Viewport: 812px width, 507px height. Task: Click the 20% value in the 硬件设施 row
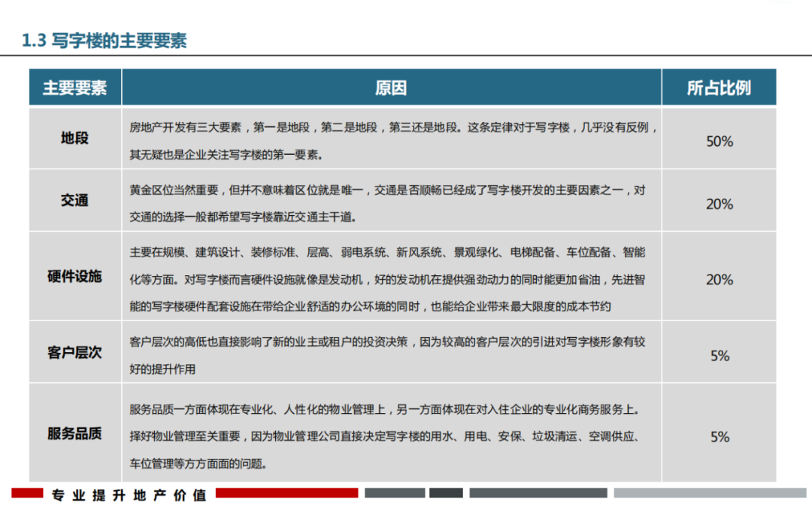[x=720, y=280]
